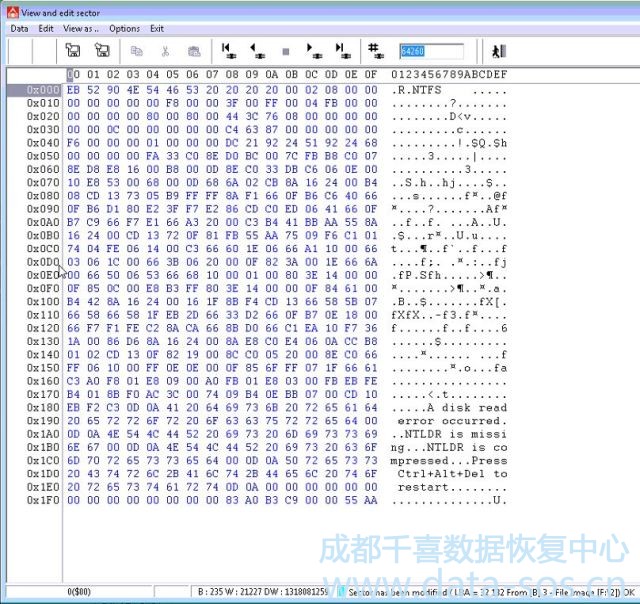Click the Exit door icon in toolbar
The height and width of the screenshot is (604, 640).
pyautogui.click(x=499, y=51)
